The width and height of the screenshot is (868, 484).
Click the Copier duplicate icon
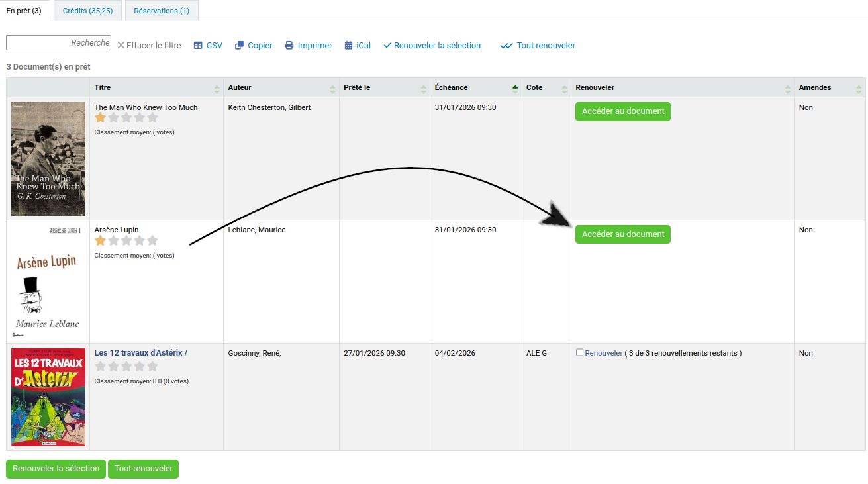tap(240, 46)
